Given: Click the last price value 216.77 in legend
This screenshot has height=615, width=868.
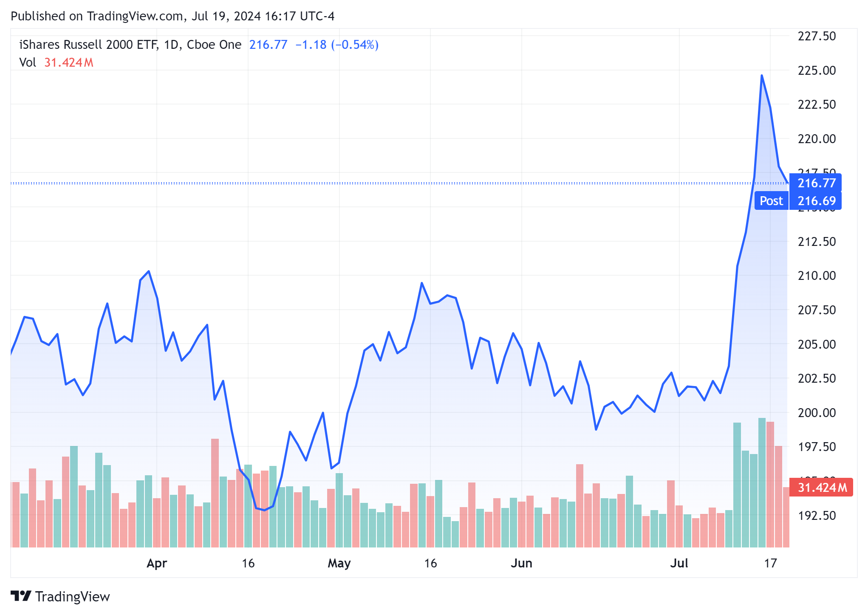Looking at the screenshot, I should point(268,45).
